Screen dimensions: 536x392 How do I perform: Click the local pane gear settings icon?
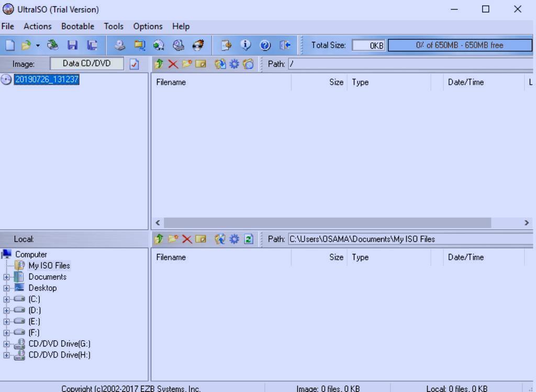click(x=234, y=239)
